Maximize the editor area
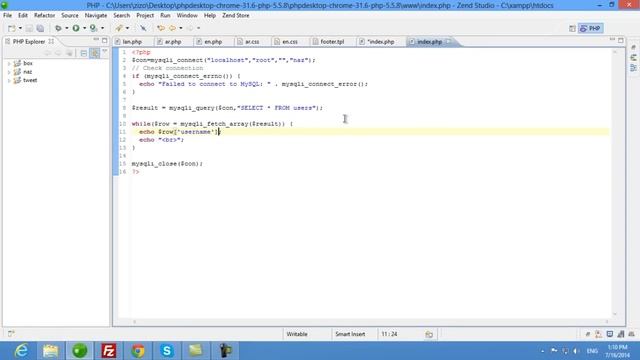Screen dimensions: 640x360 click(x=620, y=40)
